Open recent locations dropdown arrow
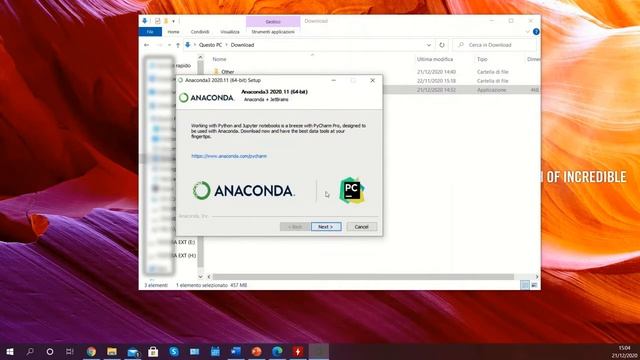Image resolution: width=640 pixels, height=360 pixels. 169,45
